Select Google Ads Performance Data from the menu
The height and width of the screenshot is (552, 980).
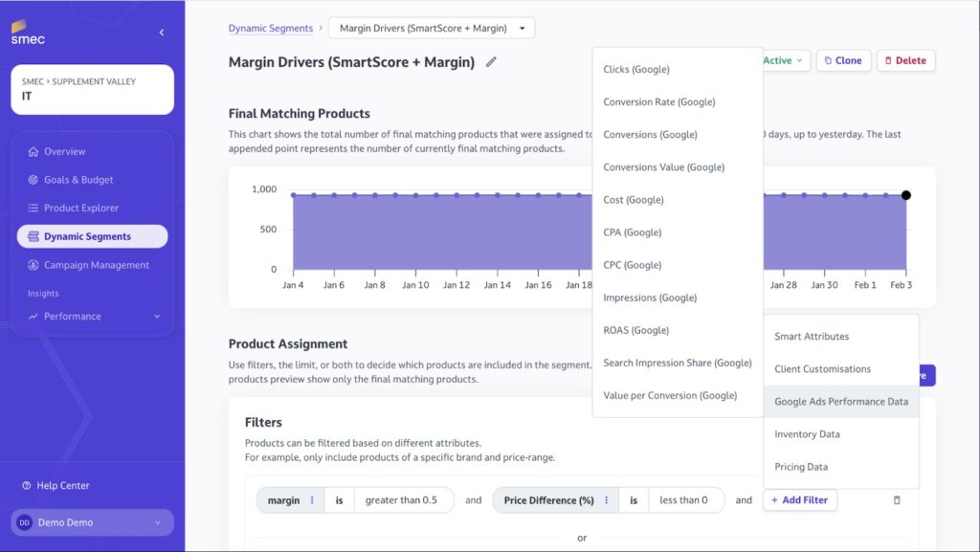(x=841, y=402)
